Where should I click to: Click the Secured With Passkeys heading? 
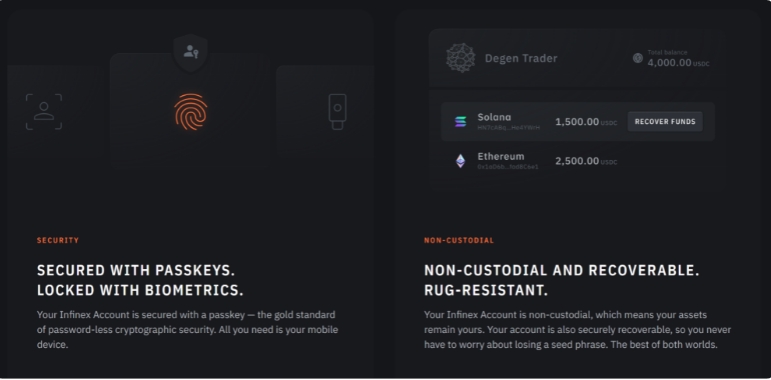pyautogui.click(x=140, y=280)
